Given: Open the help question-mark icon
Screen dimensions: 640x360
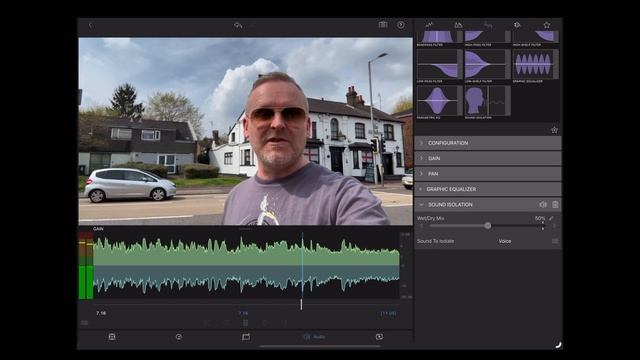Looking at the screenshot, I should (401, 25).
